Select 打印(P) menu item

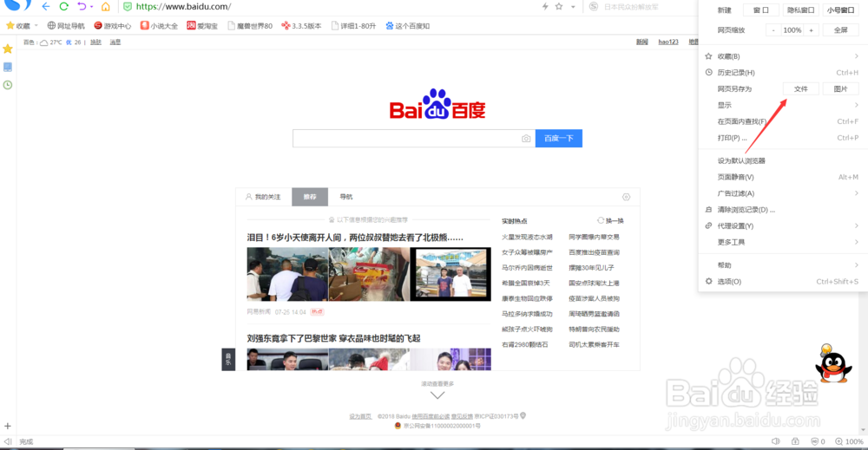[x=782, y=138]
